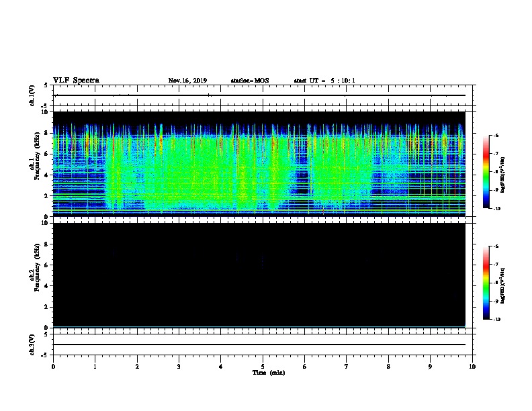Click the log(PSD) unit label beside ch.1 color bar
This screenshot has width=532, height=411.
point(503,175)
